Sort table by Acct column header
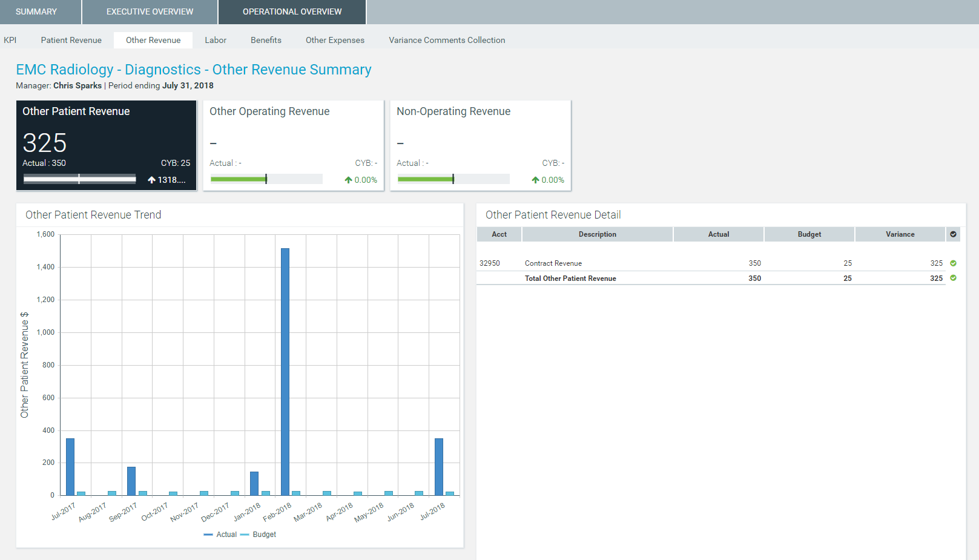Image resolution: width=979 pixels, height=560 pixels. point(499,234)
